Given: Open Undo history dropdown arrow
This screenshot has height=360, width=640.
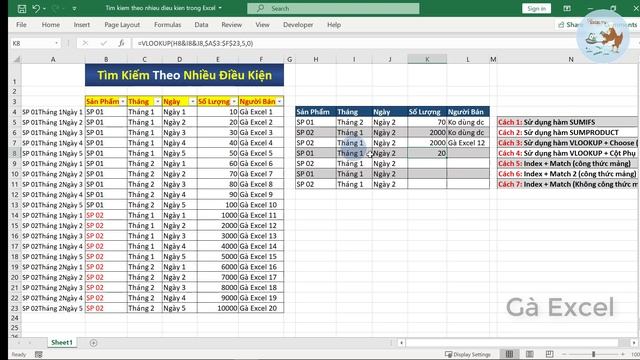Looking at the screenshot, I should (x=44, y=9).
